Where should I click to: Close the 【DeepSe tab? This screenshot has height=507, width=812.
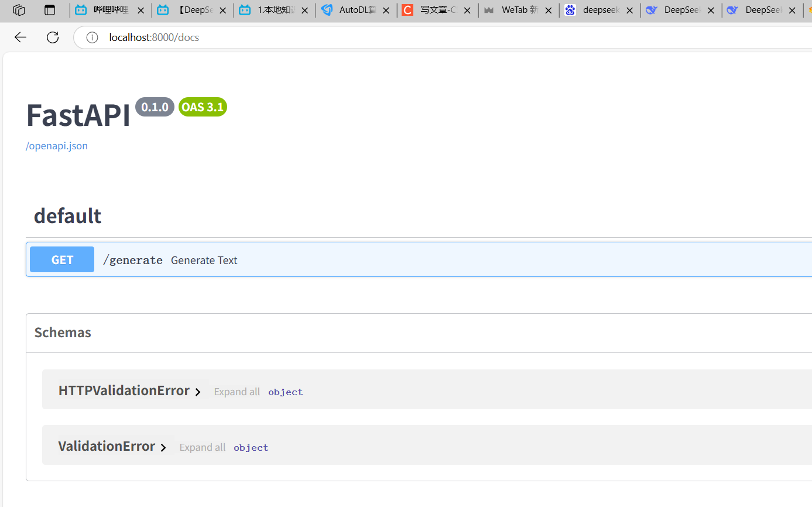click(222, 11)
